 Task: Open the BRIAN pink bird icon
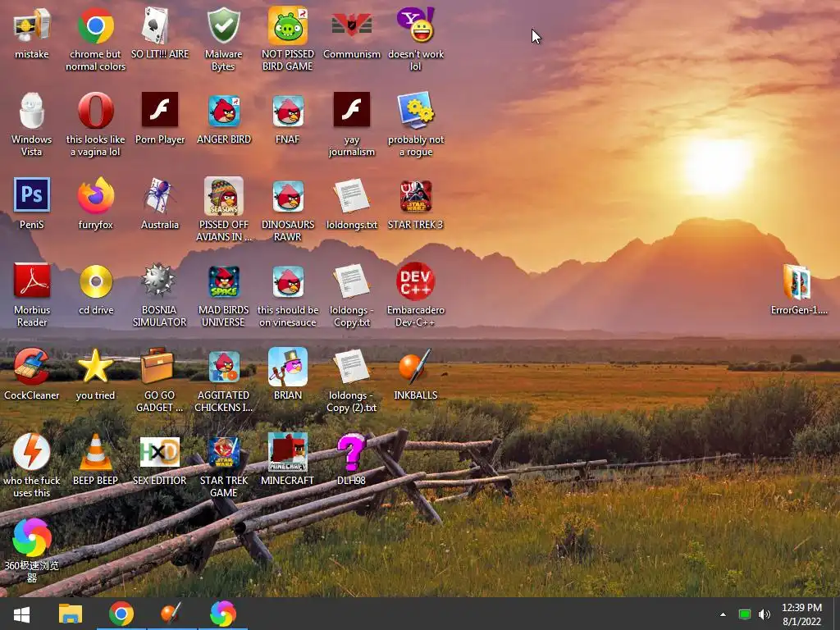288,367
